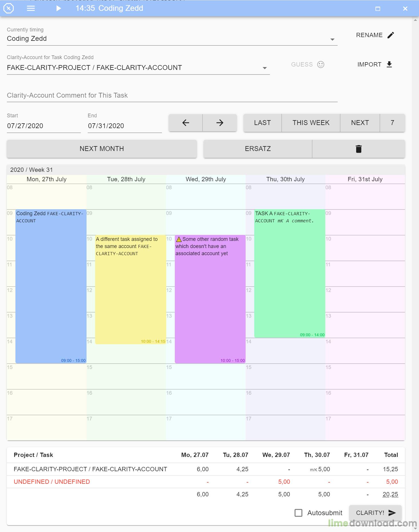419x532 pixels.
Task: Go to the previous period with the left arrow
Action: coord(186,123)
